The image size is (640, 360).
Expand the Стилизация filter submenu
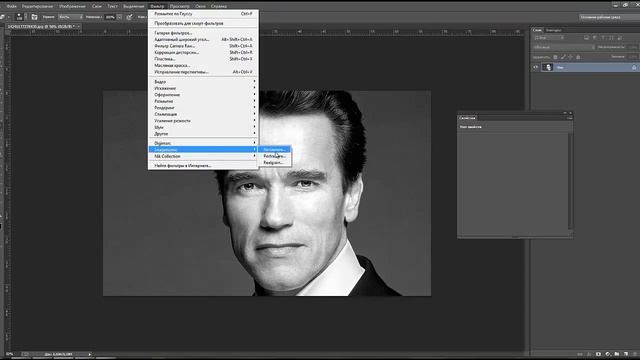[203, 114]
